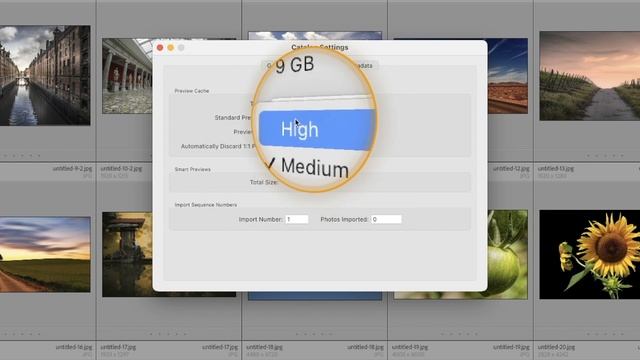Close the Catalog Settings dialog with red button

point(160,48)
